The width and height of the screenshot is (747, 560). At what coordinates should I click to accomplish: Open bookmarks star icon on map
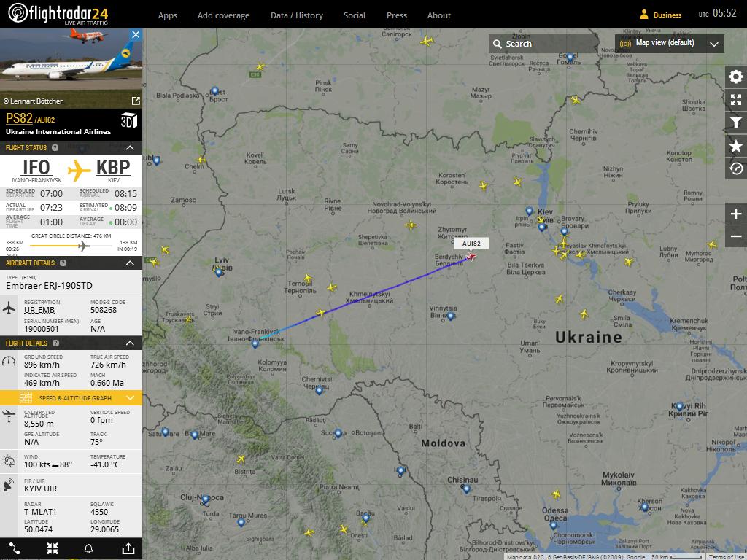[x=736, y=146]
